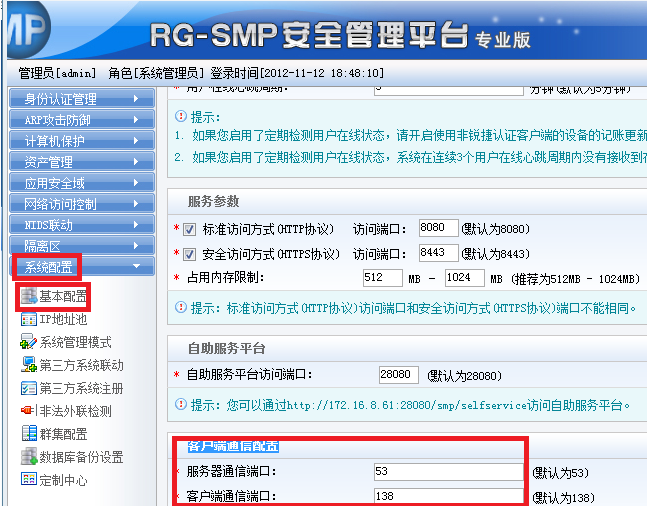Click HTTPS 访问端口 field showing 8443
This screenshot has width=655, height=507.
439,253
